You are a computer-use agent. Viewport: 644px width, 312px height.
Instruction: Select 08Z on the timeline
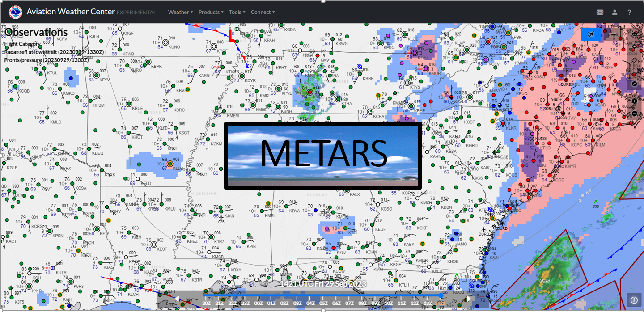click(363, 303)
